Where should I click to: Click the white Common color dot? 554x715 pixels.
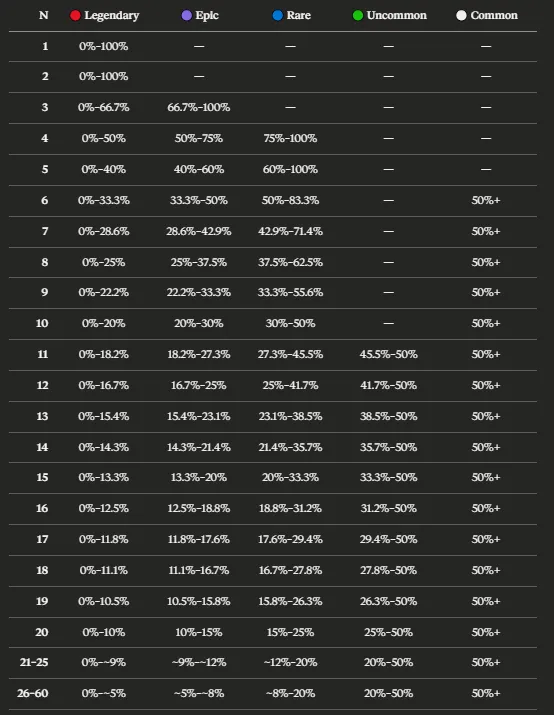point(461,16)
